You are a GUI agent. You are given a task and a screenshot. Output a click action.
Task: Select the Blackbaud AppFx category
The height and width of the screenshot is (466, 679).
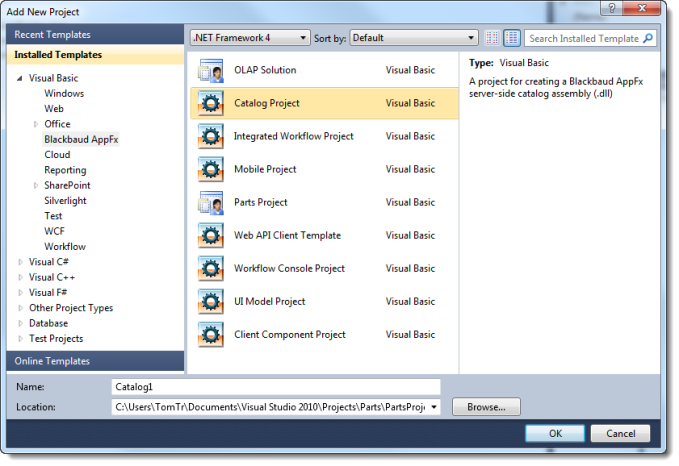coord(81,139)
